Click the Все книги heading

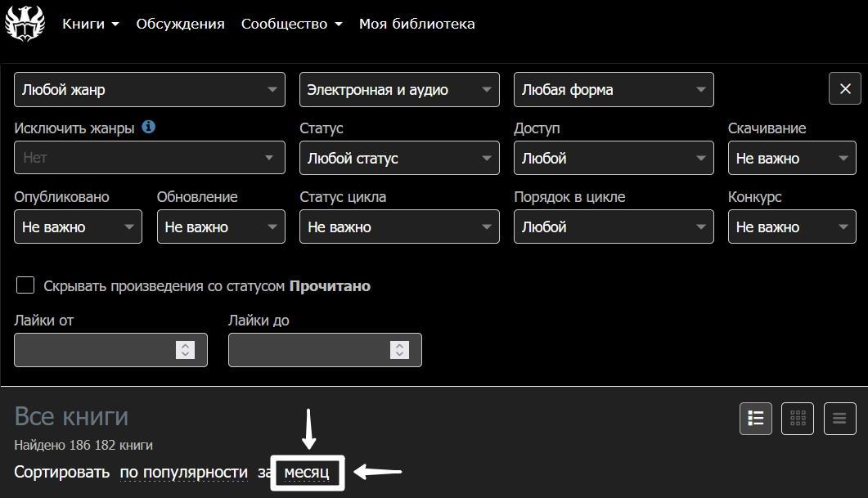tap(71, 416)
